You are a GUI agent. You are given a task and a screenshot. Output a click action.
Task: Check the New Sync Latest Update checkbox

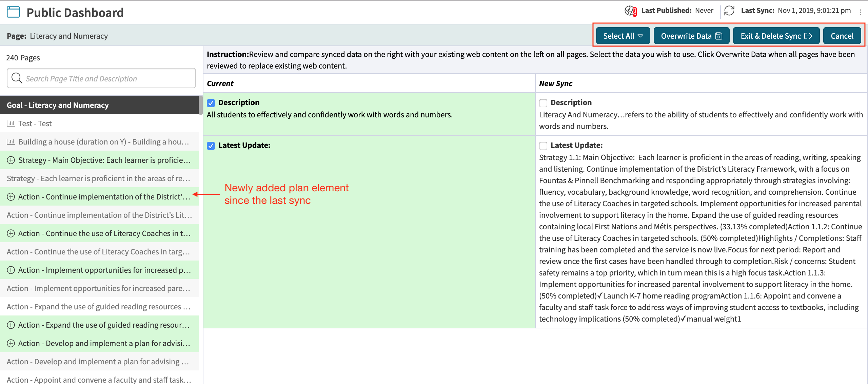click(543, 146)
